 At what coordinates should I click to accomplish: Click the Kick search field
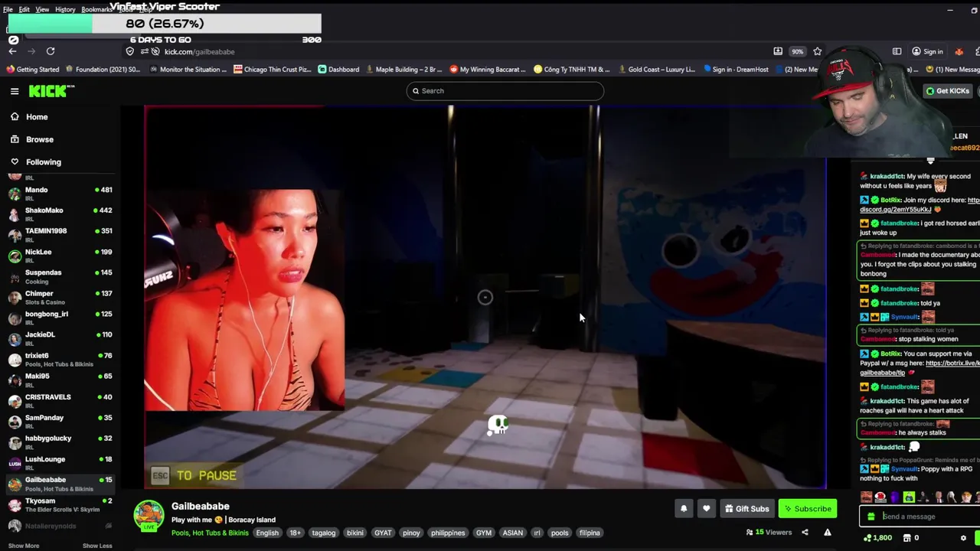click(x=505, y=91)
